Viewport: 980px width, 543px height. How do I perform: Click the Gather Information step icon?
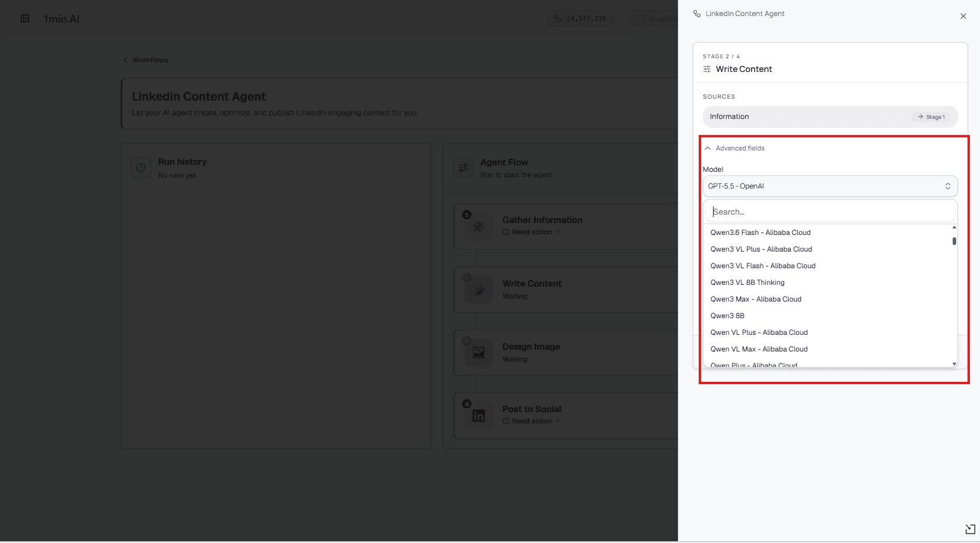click(479, 227)
